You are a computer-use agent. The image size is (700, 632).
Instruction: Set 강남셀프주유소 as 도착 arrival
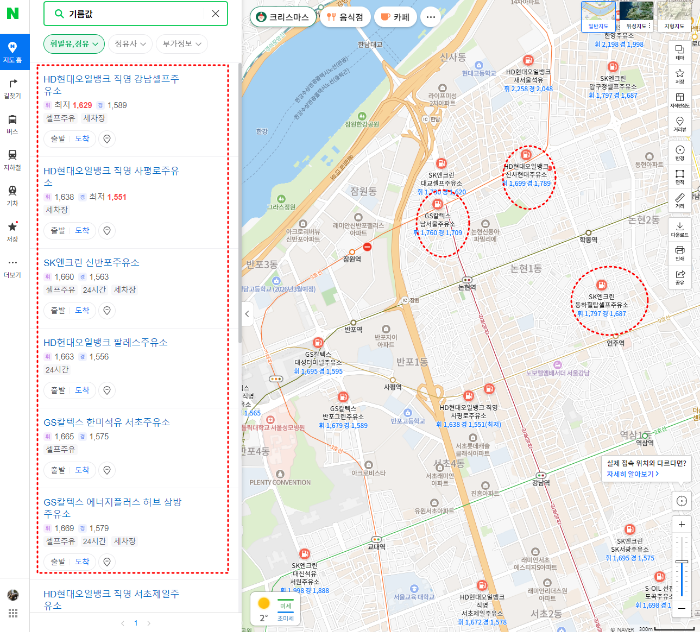pos(82,139)
